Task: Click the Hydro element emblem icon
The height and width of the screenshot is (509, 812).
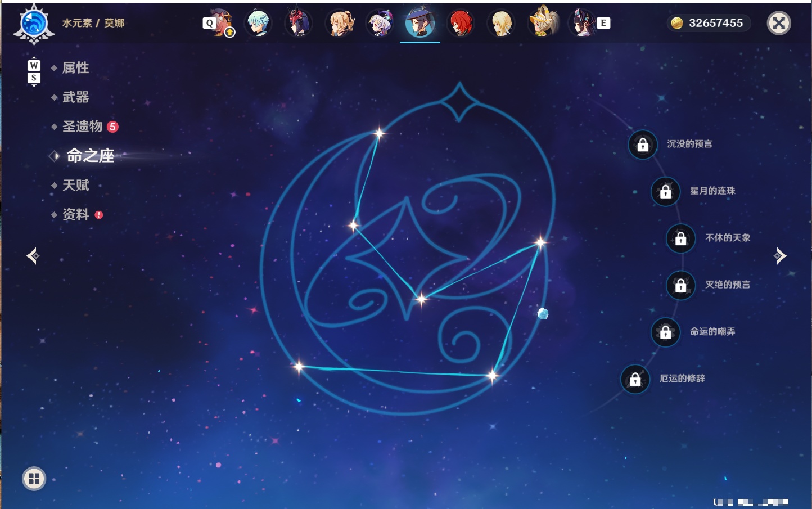Action: click(x=34, y=24)
